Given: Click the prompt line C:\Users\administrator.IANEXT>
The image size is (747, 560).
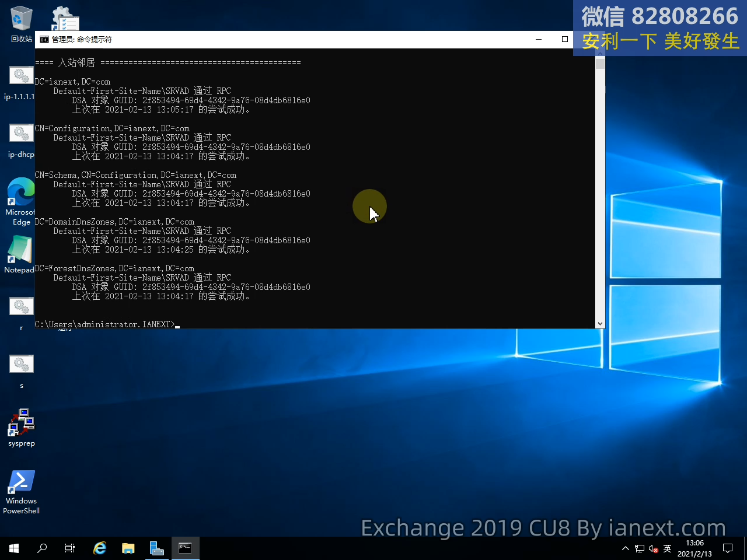Looking at the screenshot, I should [105, 324].
